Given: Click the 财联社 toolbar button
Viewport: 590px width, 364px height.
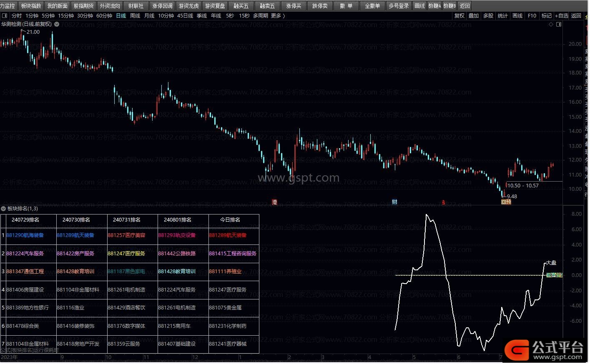Looking at the screenshot, I should click(136, 6).
